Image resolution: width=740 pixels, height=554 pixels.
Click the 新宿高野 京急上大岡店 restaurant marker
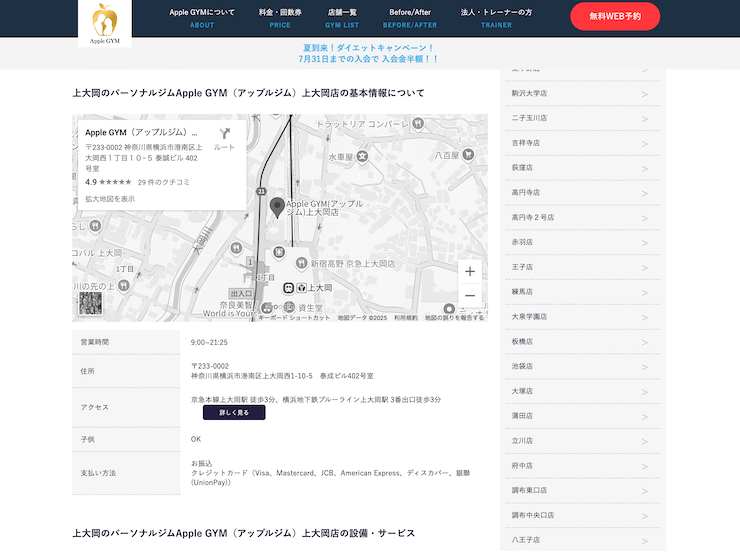(301, 263)
